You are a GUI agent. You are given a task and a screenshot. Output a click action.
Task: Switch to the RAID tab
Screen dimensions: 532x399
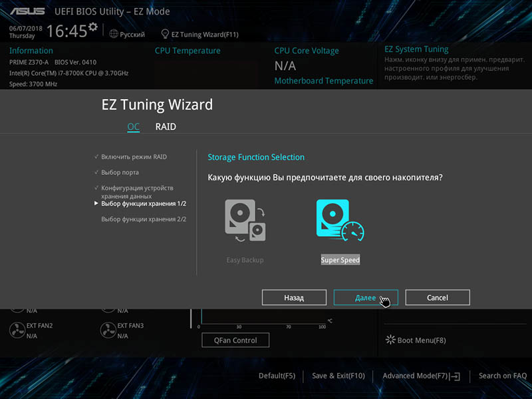click(x=166, y=126)
